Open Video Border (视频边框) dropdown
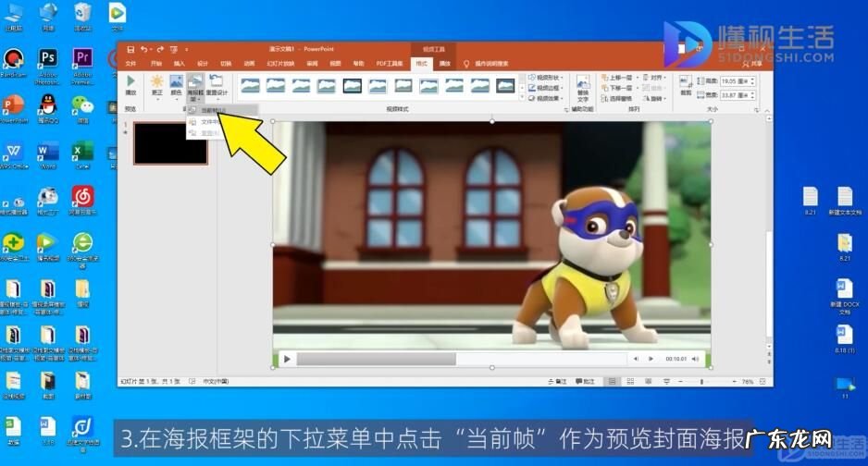The image size is (868, 466). pos(546,88)
